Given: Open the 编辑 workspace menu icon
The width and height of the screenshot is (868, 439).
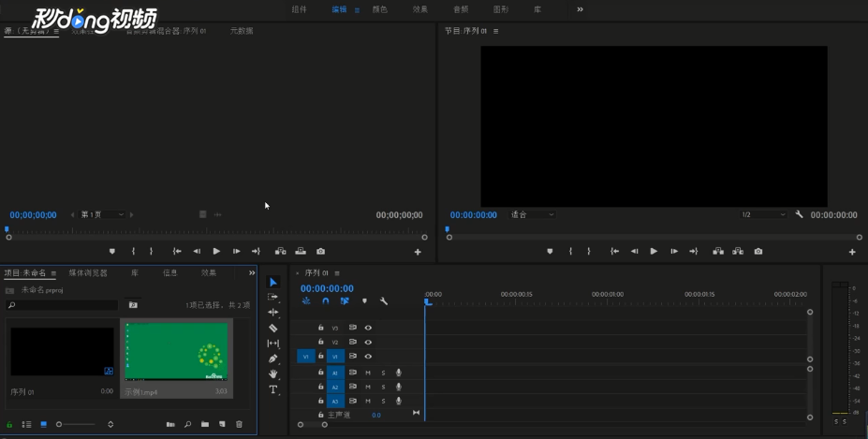Looking at the screenshot, I should [357, 10].
